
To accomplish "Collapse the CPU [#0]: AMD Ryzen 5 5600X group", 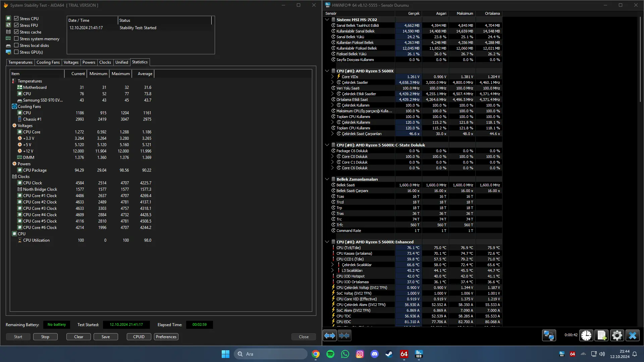I will [x=327, y=71].
